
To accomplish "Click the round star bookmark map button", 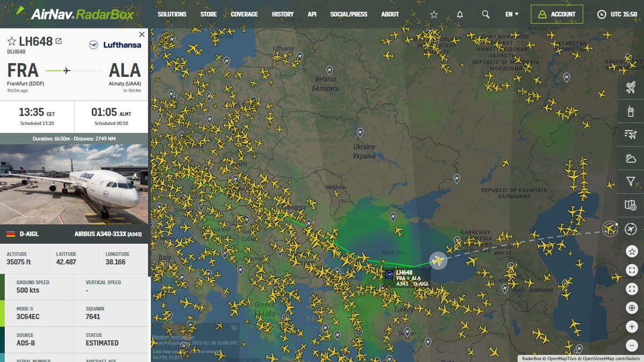I will point(632,251).
